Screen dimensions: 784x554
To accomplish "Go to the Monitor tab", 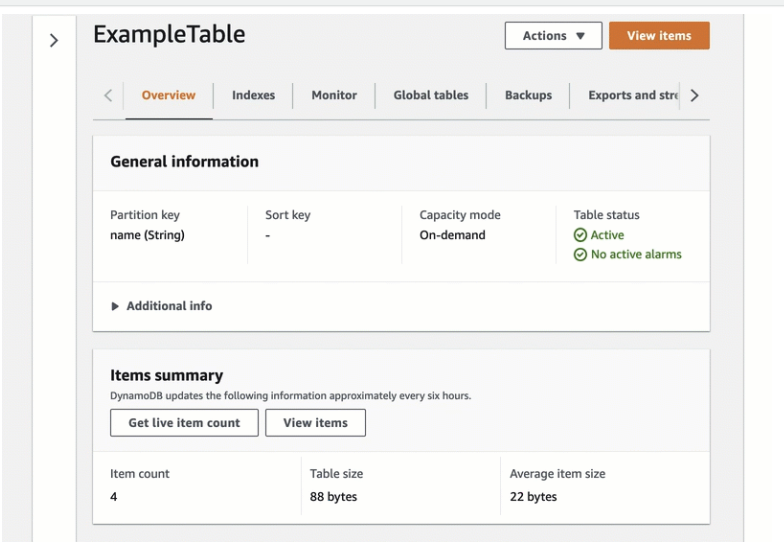I will (334, 95).
